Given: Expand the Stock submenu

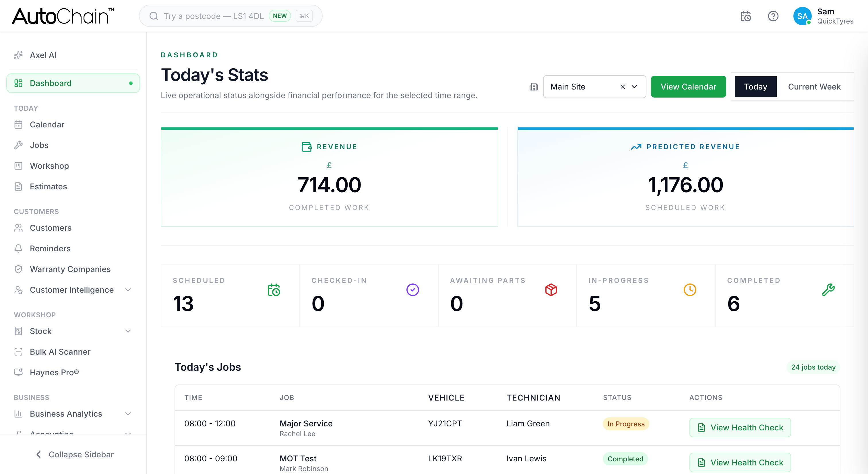Looking at the screenshot, I should click(128, 331).
